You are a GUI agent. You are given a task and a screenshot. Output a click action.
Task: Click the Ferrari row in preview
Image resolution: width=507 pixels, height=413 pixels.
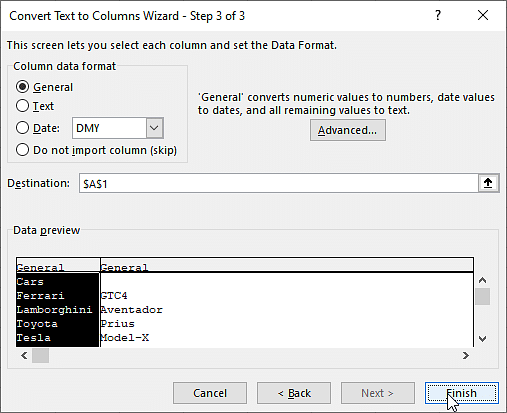[40, 296]
